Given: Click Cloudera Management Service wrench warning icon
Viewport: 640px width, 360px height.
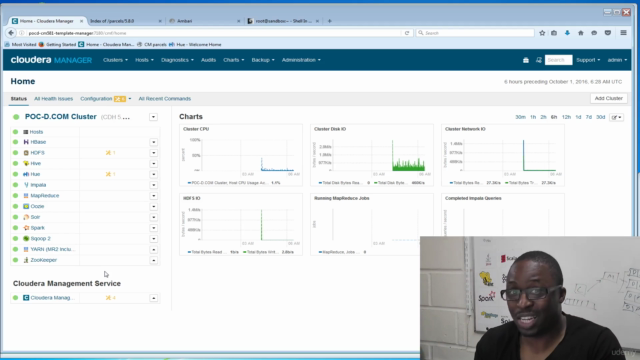Looking at the screenshot, I should (x=108, y=298).
